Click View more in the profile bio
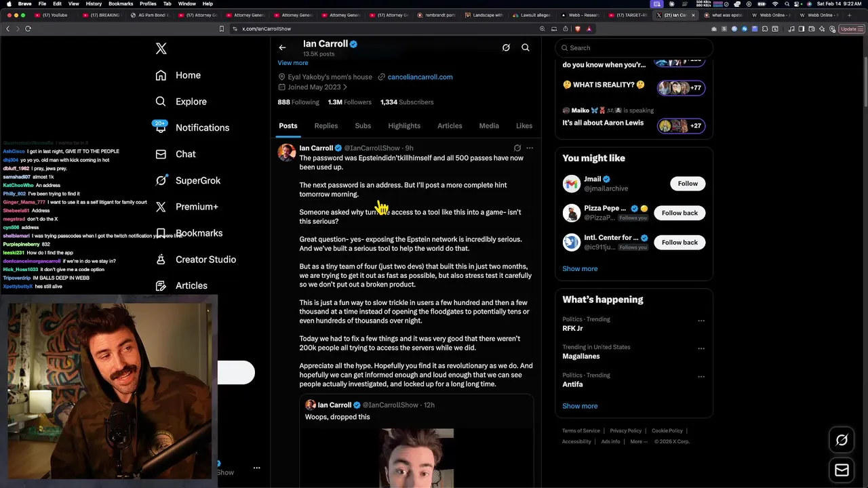 point(293,63)
